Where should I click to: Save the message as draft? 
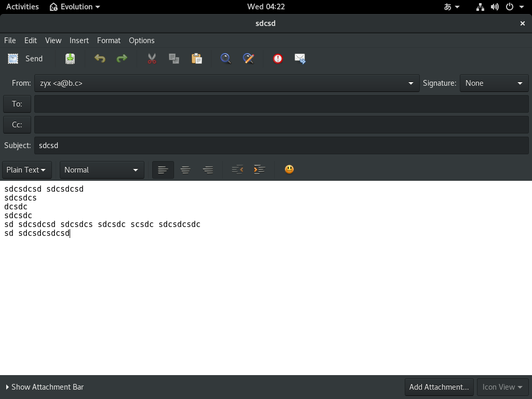(x=70, y=59)
